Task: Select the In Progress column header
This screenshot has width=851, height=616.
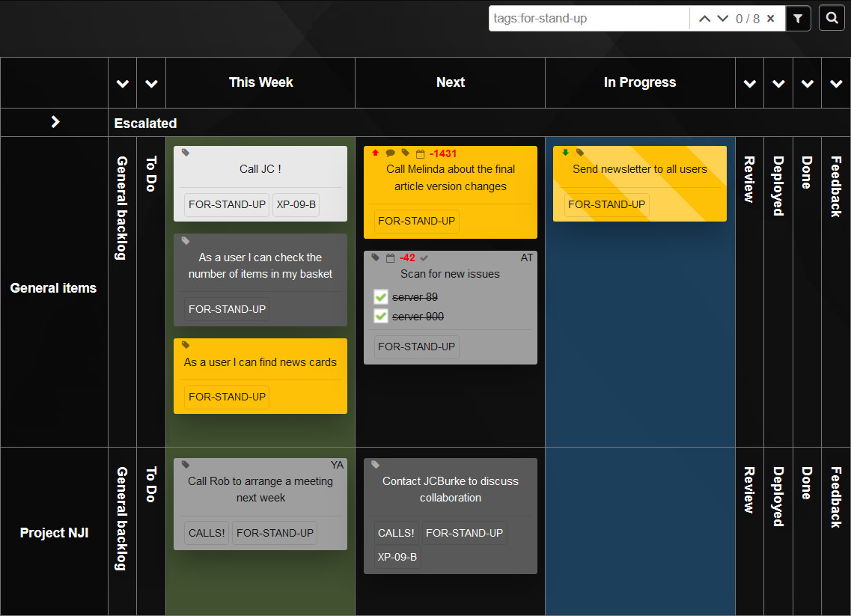Action: [640, 82]
